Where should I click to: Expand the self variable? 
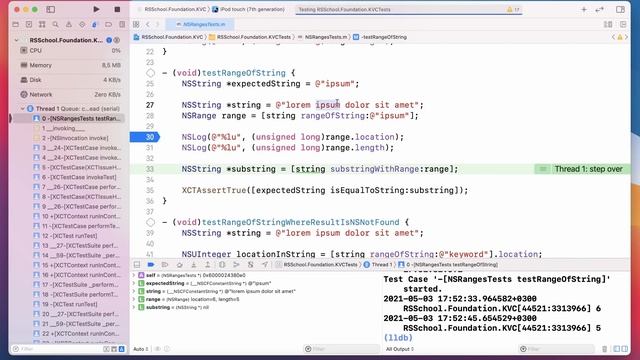click(133, 276)
